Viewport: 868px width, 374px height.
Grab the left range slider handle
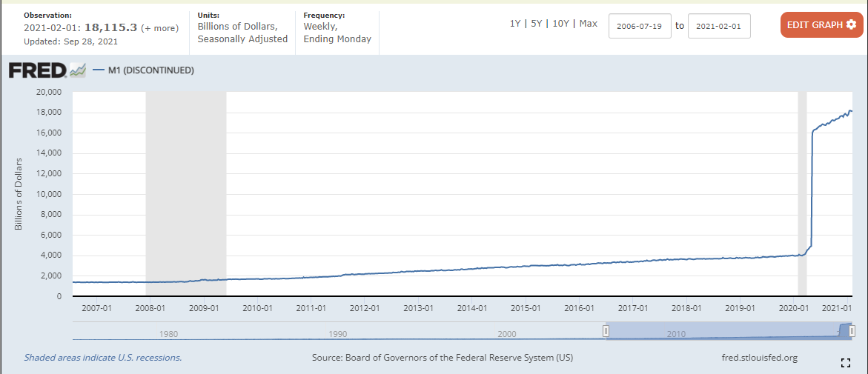click(x=606, y=331)
